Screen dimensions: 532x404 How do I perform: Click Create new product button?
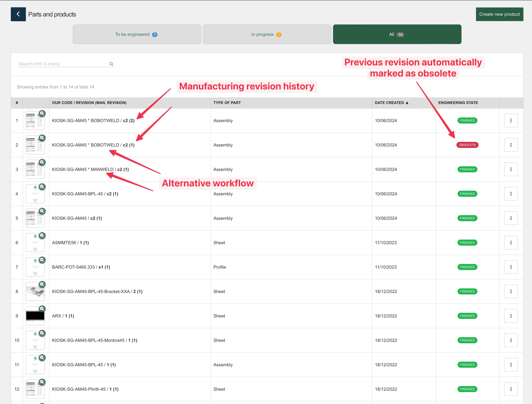(x=499, y=14)
